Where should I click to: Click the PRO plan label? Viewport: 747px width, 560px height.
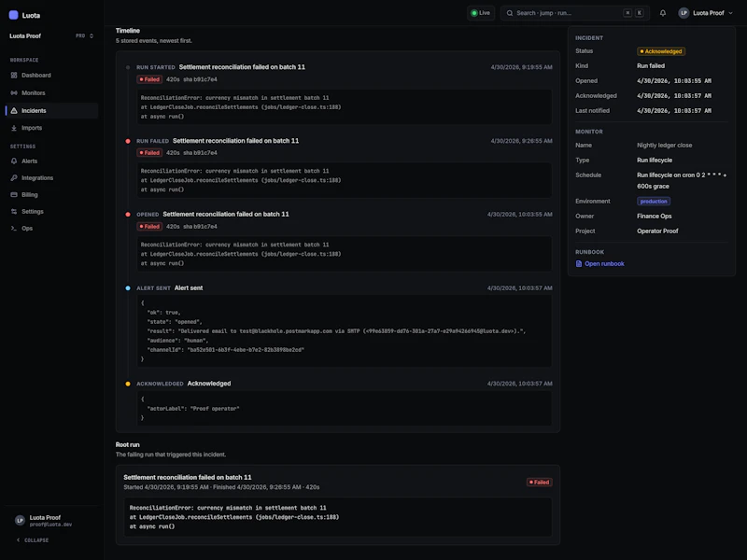coord(80,35)
